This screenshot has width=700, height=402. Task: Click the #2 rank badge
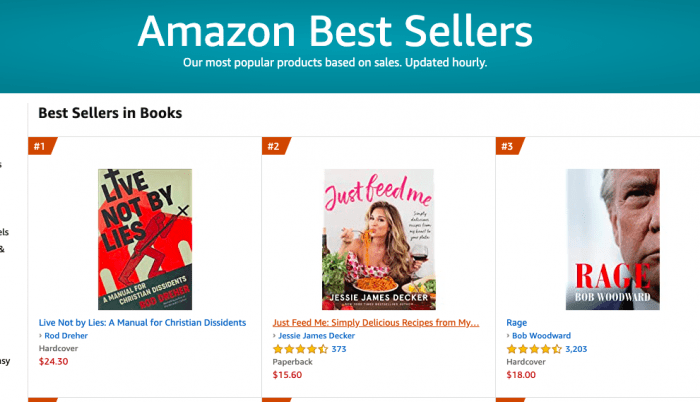274,147
